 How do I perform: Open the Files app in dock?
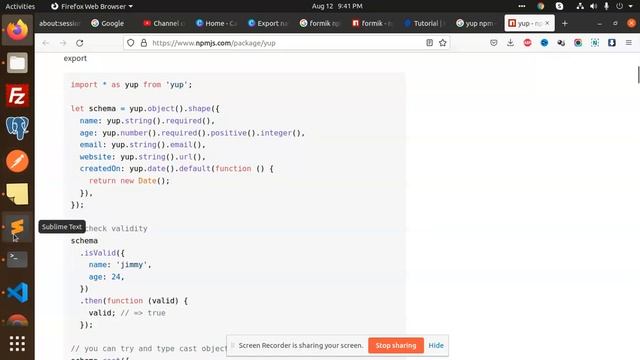17,63
